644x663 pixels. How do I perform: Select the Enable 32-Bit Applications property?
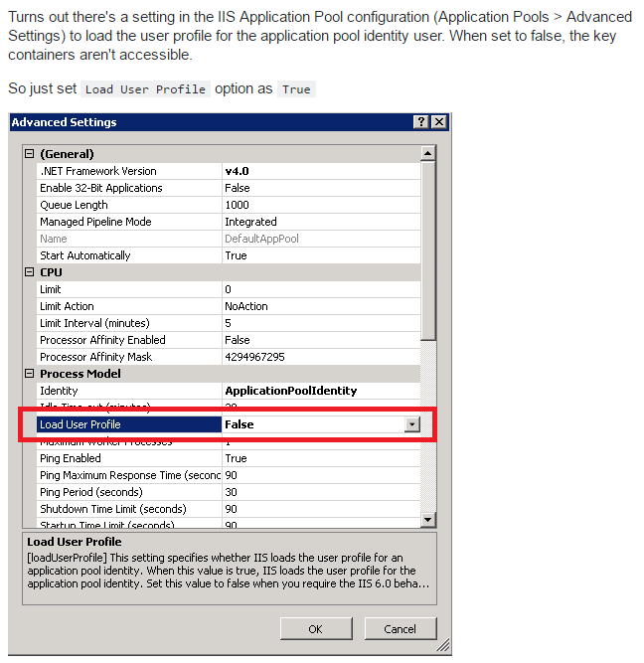click(x=100, y=188)
